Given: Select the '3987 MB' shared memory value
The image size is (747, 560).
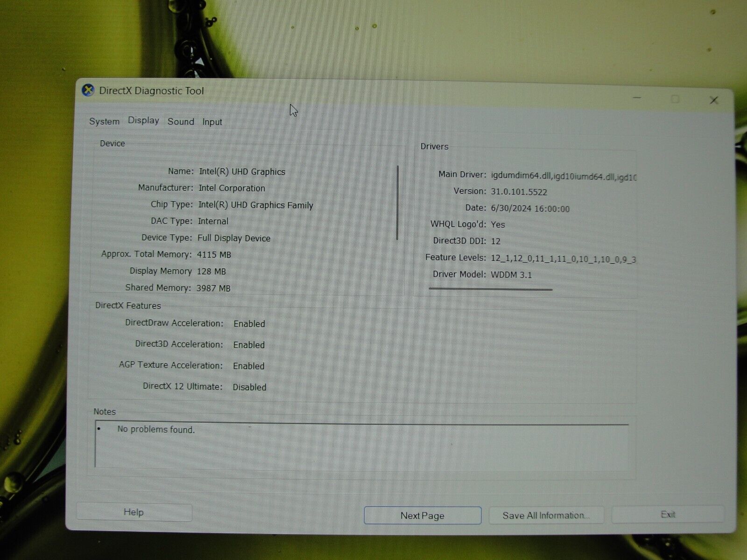Looking at the screenshot, I should click(x=213, y=288).
